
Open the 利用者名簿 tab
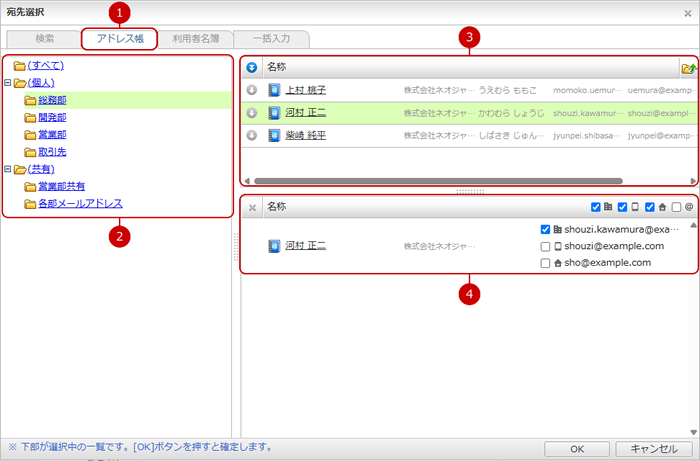point(195,39)
